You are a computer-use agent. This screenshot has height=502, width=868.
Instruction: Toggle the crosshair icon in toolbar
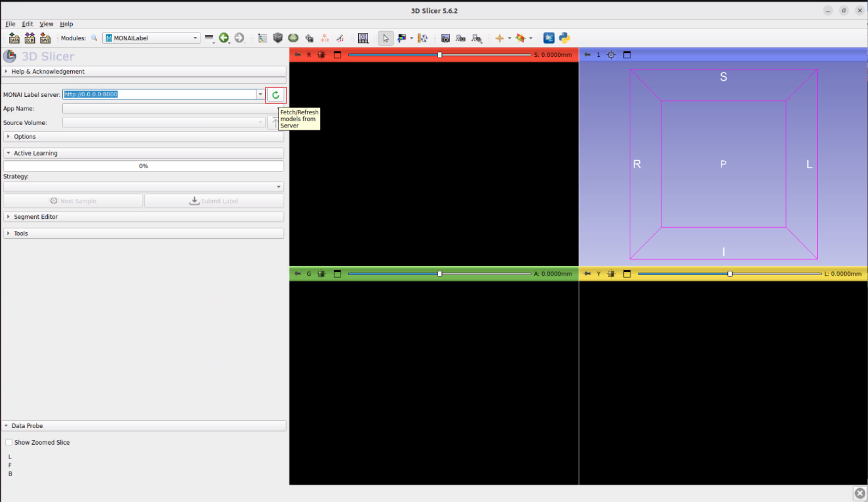point(499,38)
